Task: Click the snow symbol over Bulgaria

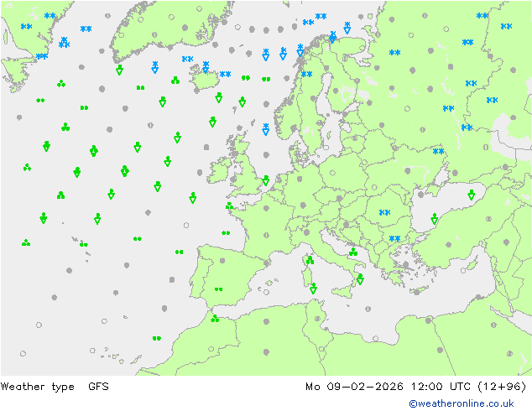Action: pyautogui.click(x=394, y=239)
